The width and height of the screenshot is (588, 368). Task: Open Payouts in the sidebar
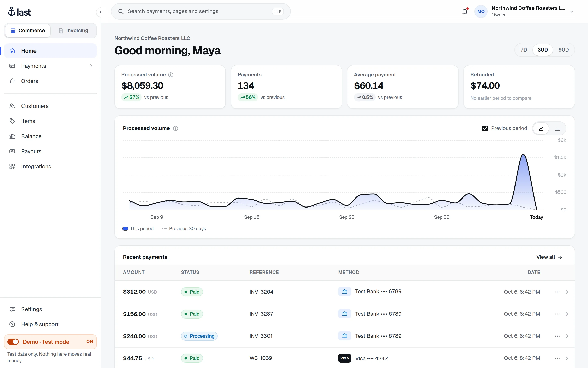click(50, 151)
